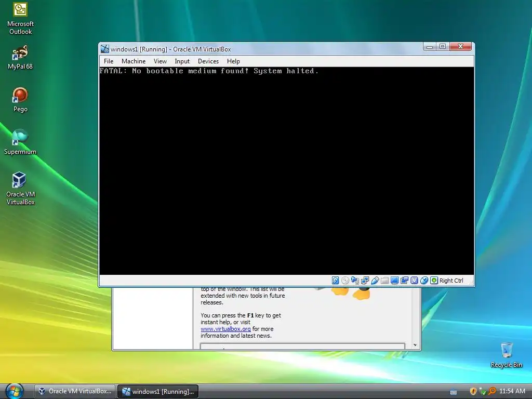Minimize the windows1 VirtualBox window

430,46
